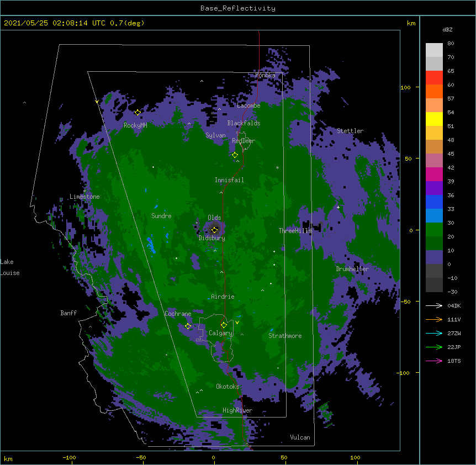Click the Vulcan town label
Screen dimensions: 476x465
300,437
